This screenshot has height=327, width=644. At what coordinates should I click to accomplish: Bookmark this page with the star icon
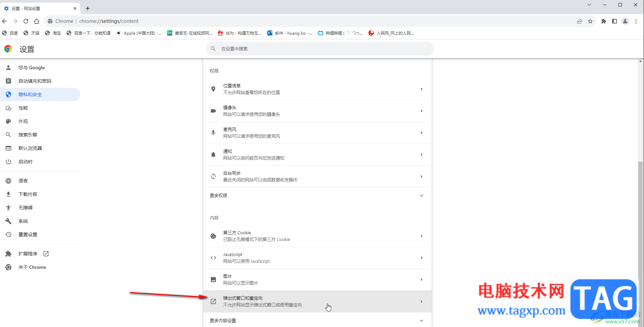[x=590, y=21]
